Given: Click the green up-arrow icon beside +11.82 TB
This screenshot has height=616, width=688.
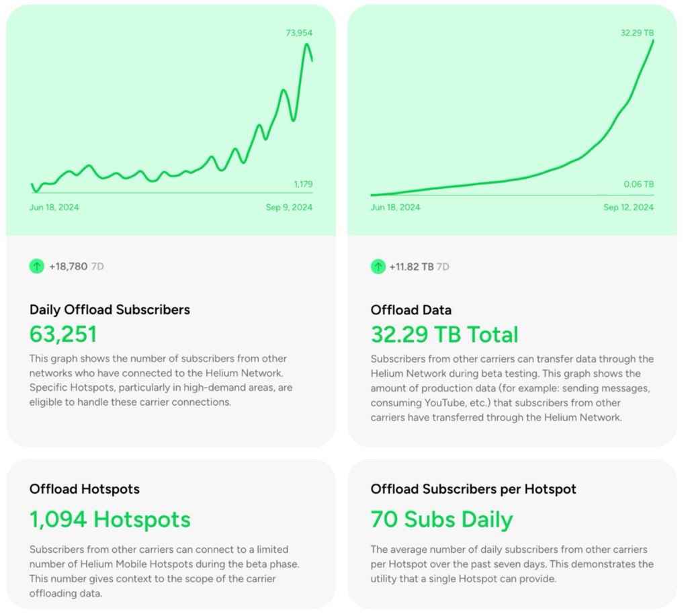Looking at the screenshot, I should pos(378,267).
